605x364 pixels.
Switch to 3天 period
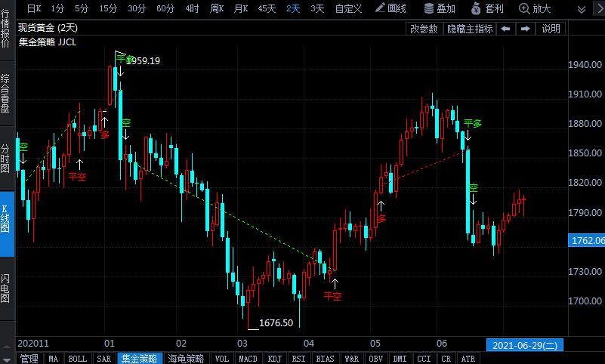(317, 8)
